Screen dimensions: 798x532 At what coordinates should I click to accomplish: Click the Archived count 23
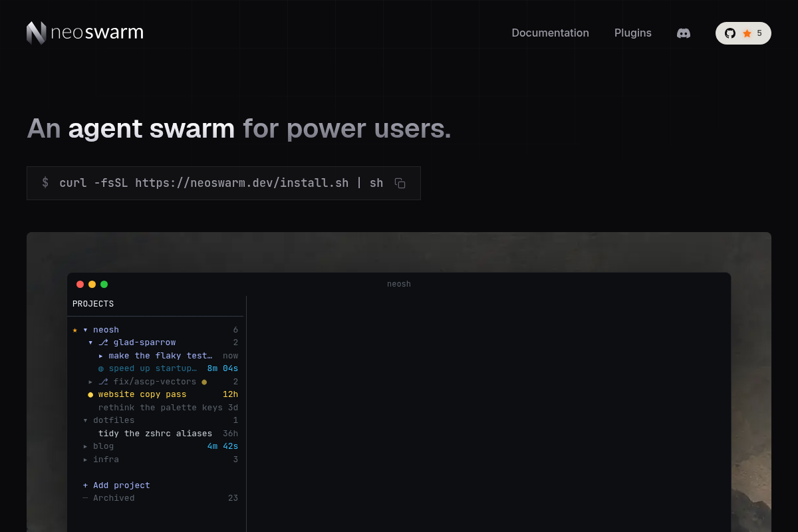pos(233,498)
